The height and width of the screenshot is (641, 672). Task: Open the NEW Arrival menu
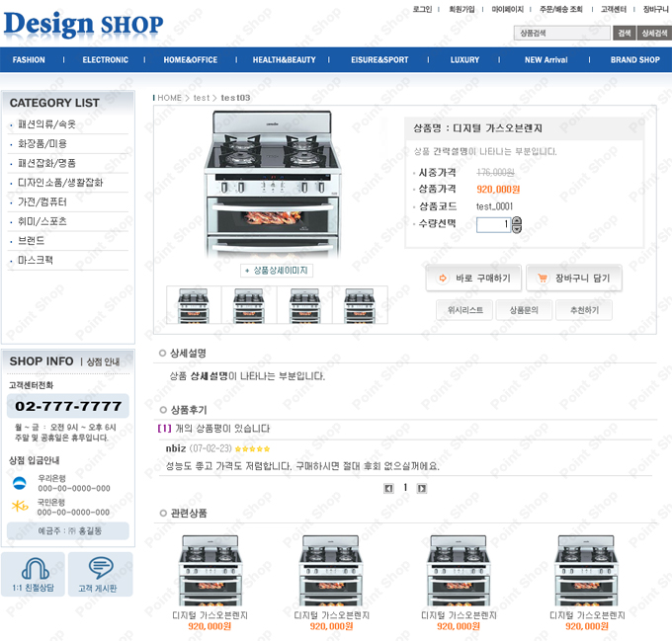[546, 60]
